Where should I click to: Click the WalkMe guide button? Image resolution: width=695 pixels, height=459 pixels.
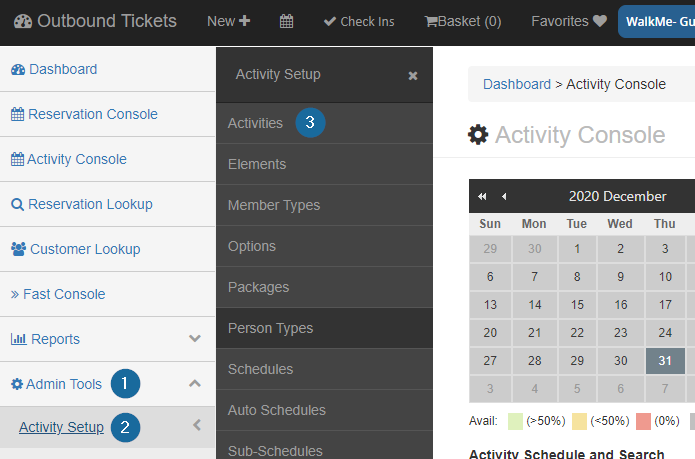[x=656, y=21]
